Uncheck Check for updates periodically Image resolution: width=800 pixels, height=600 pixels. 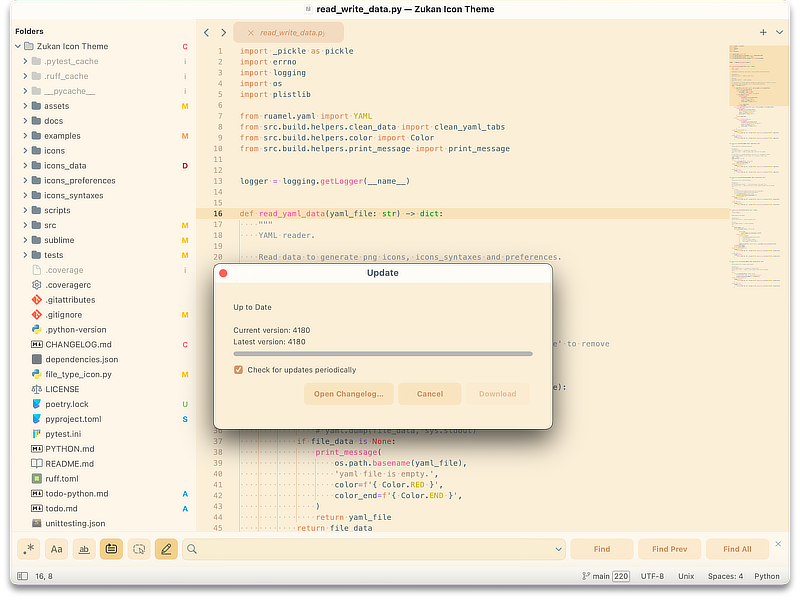[x=238, y=369]
